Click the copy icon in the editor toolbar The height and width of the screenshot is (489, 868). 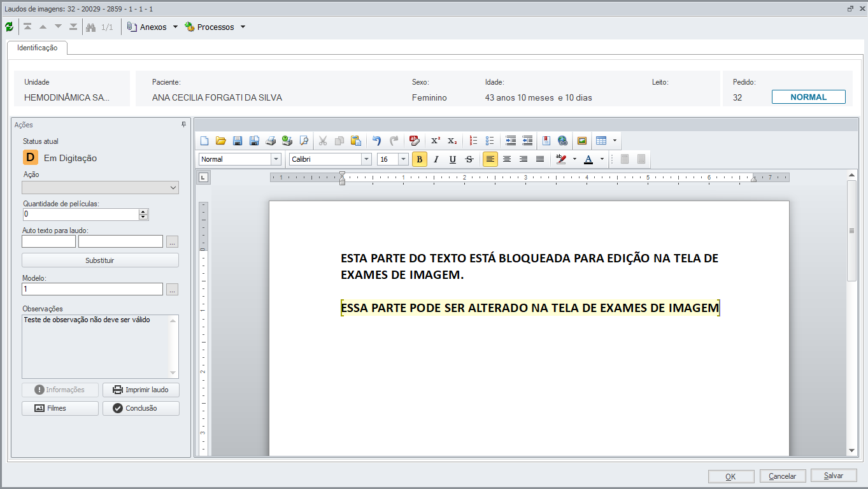pyautogui.click(x=339, y=141)
